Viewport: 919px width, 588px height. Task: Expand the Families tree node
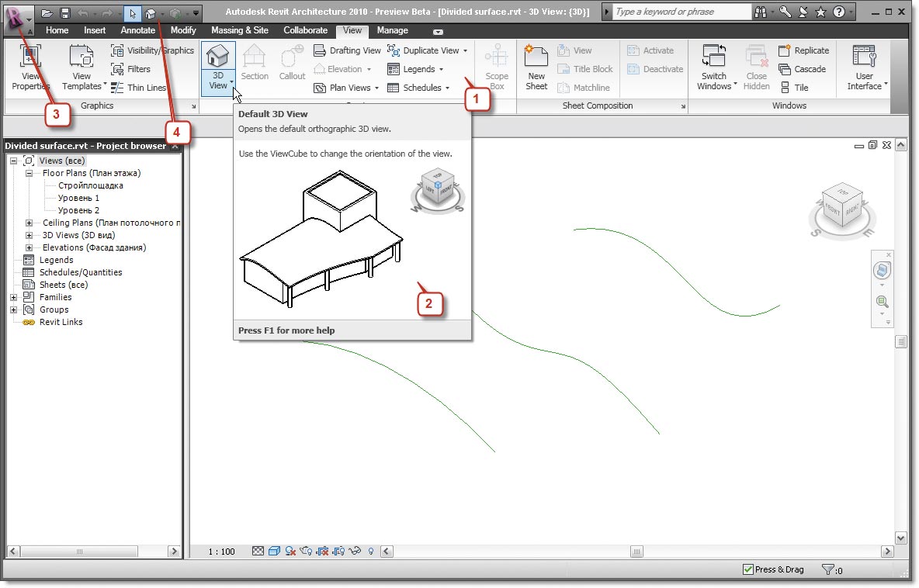(13, 297)
